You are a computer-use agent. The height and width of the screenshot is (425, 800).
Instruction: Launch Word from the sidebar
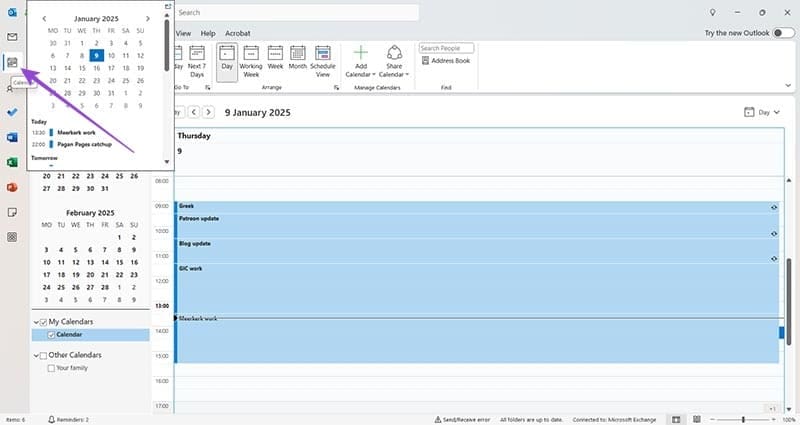12,137
